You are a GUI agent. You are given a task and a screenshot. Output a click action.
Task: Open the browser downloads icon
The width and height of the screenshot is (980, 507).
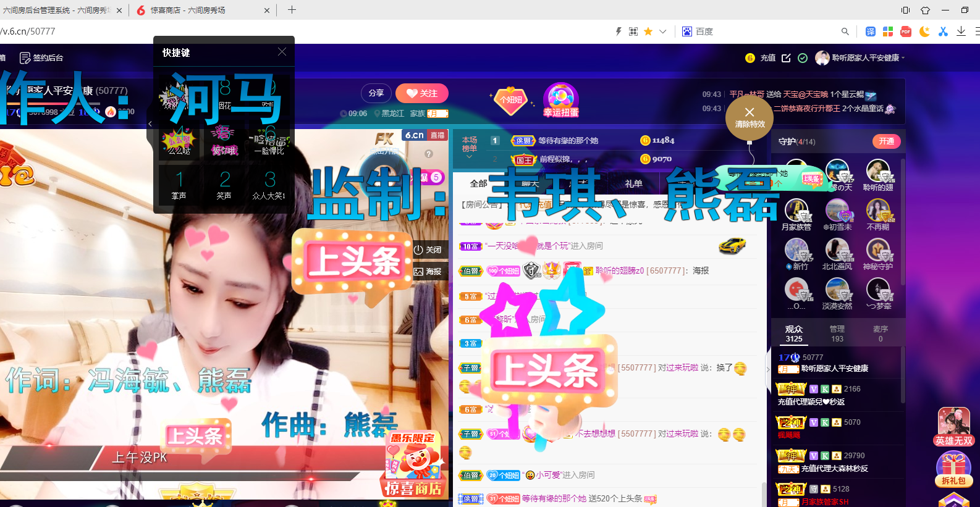click(x=961, y=31)
